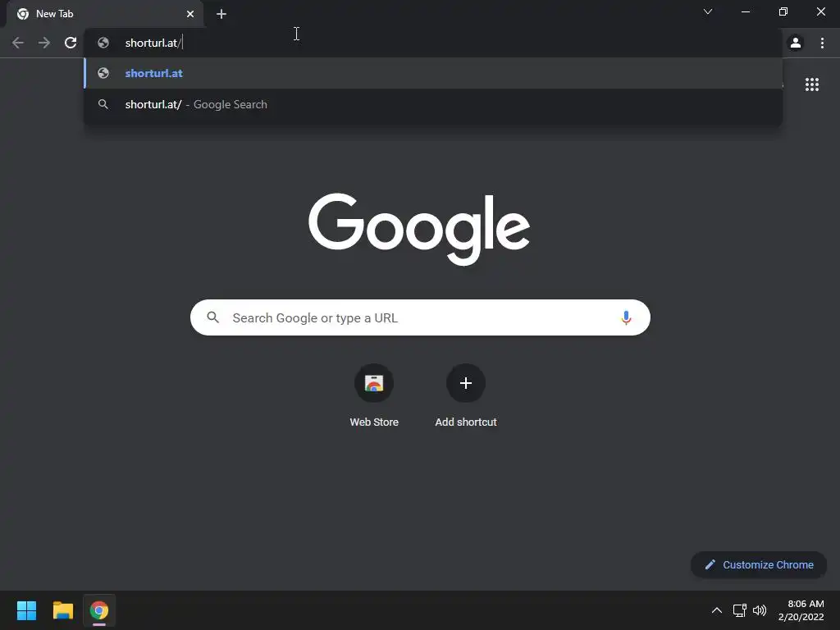
Task: Open the profile avatar icon
Action: 796,43
